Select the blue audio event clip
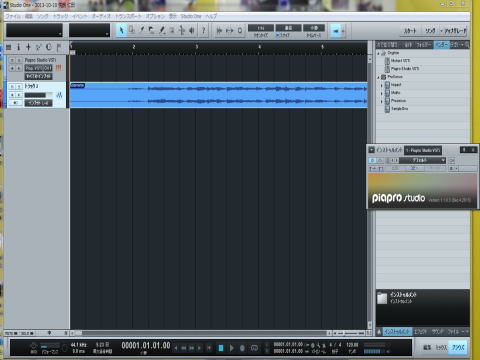 click(x=219, y=95)
